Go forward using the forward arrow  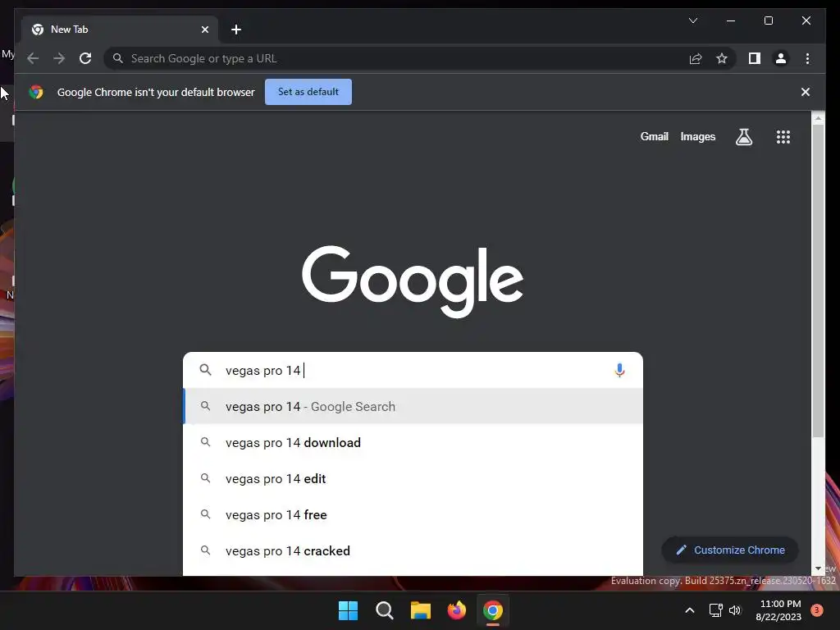tap(59, 58)
